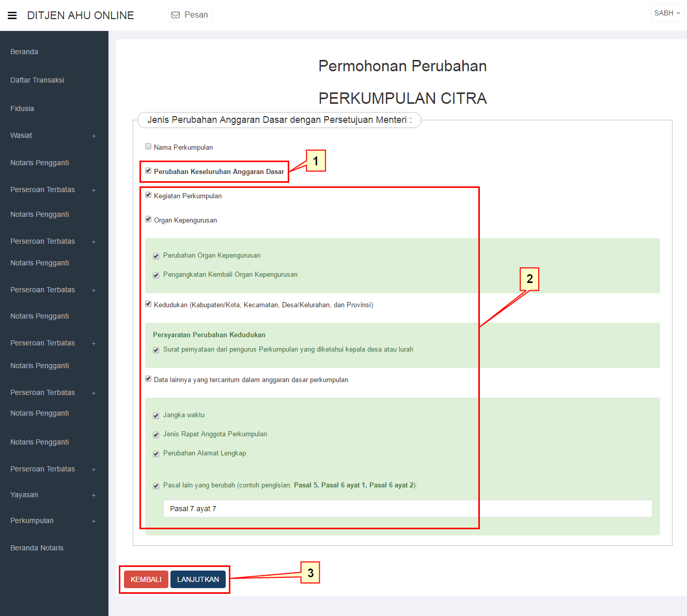Expand the Perkumpulan plus icon
Screen dimensions: 687x616
[93, 521]
